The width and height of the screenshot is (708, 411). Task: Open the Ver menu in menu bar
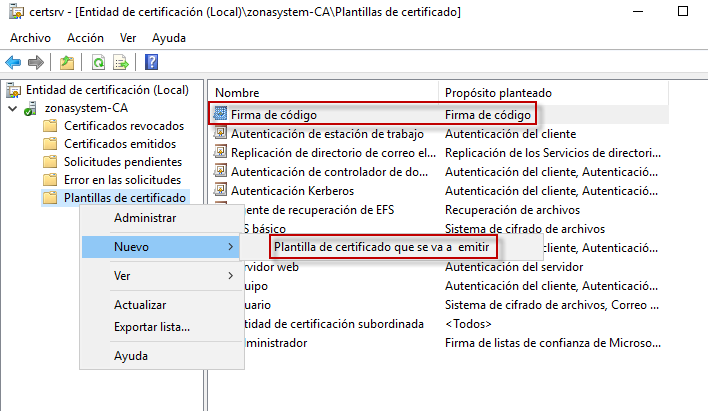128,38
